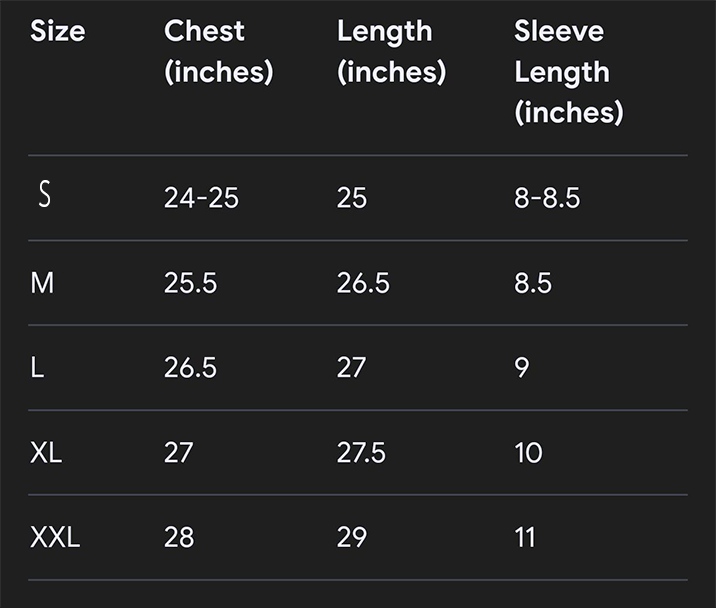Screen dimensions: 716x608
Task: Select the XL size row label
Action: [46, 453]
